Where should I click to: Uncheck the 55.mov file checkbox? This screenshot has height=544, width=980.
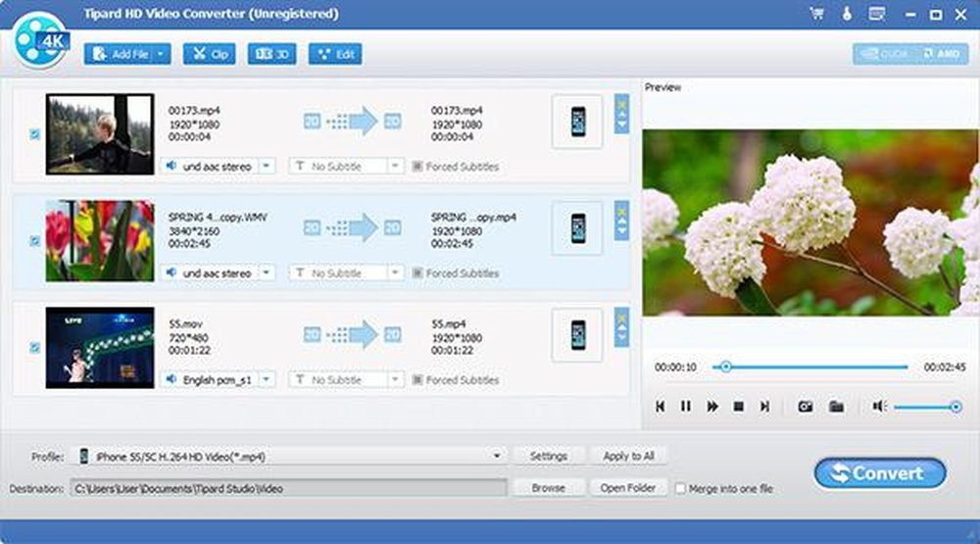point(35,348)
